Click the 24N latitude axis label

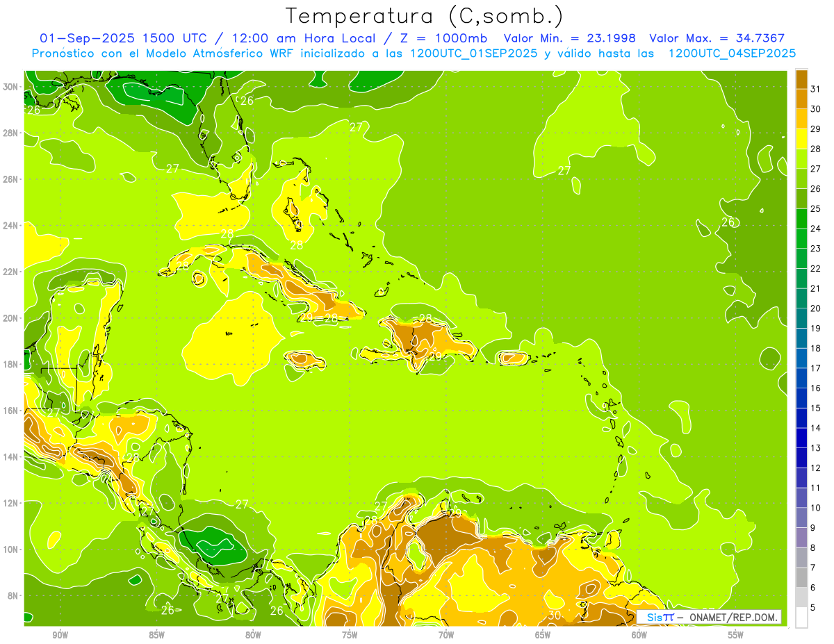coord(10,226)
